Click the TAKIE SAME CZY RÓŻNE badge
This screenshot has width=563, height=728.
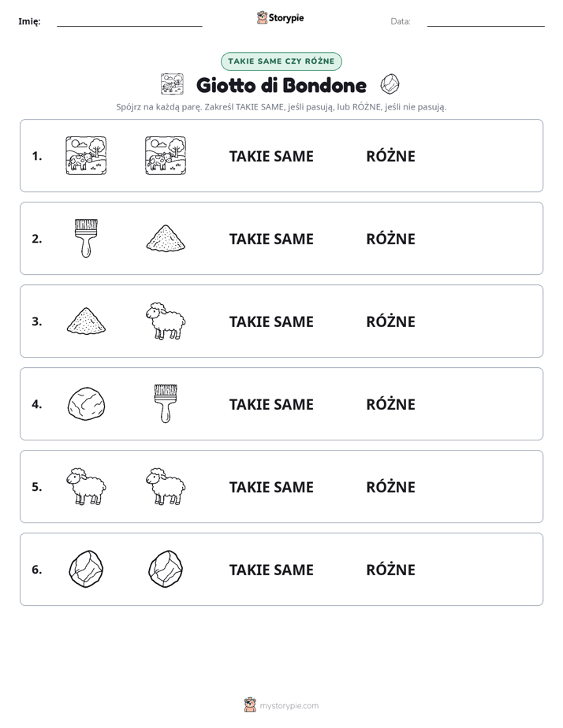pyautogui.click(x=281, y=61)
